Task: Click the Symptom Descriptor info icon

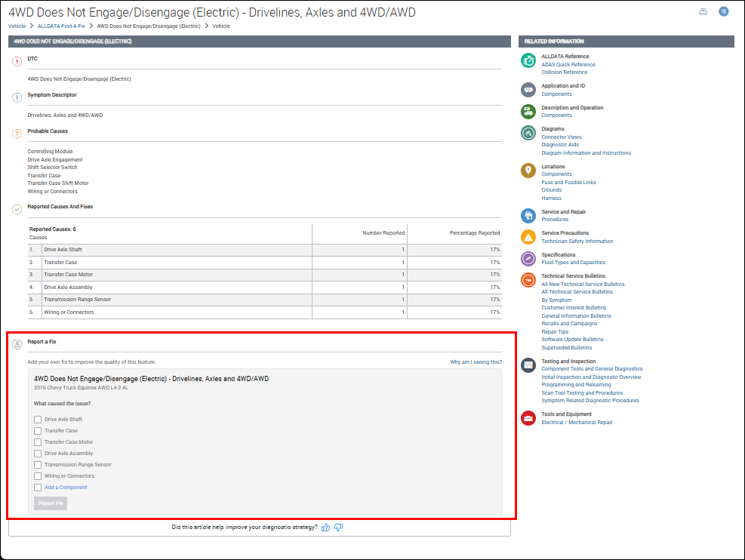Action: [x=17, y=98]
